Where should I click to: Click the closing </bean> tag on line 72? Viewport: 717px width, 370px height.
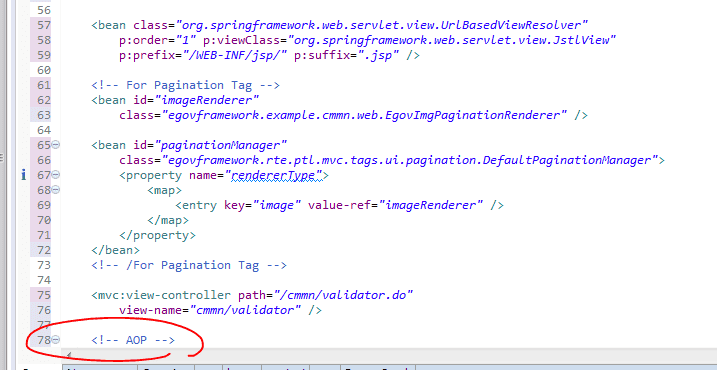coord(115,250)
